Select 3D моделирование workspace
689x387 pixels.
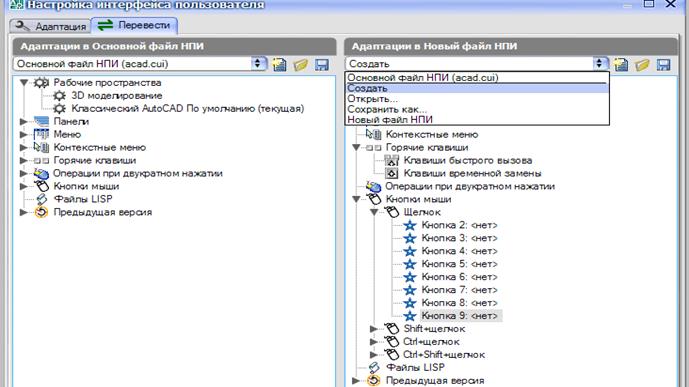click(116, 95)
